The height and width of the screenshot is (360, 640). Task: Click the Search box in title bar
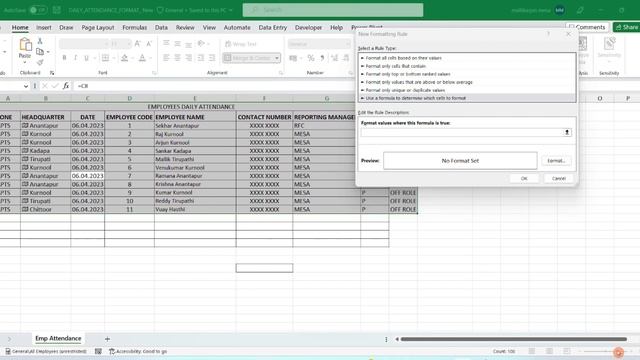pyautogui.click(x=333, y=10)
